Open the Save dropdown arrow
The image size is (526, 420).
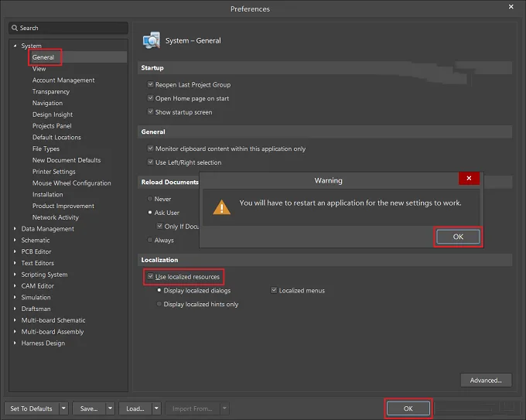coord(110,408)
